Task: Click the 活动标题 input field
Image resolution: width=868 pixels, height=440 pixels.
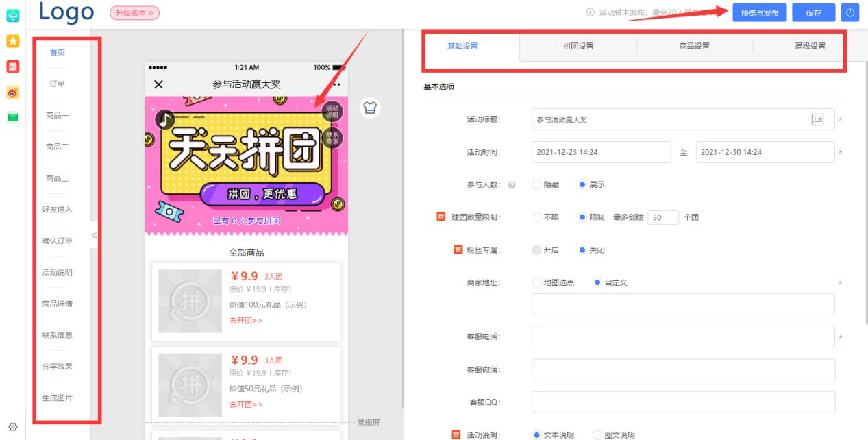Action: [683, 119]
